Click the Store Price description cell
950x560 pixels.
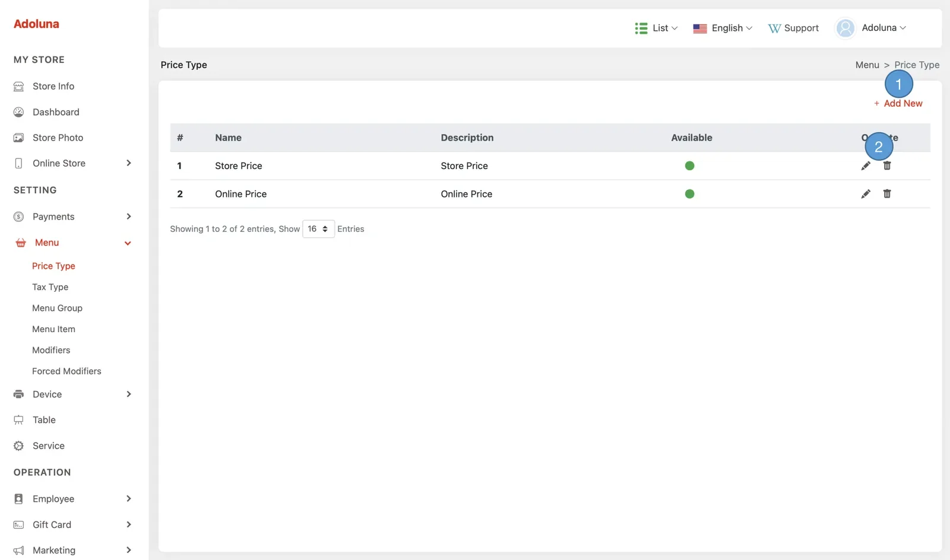464,166
